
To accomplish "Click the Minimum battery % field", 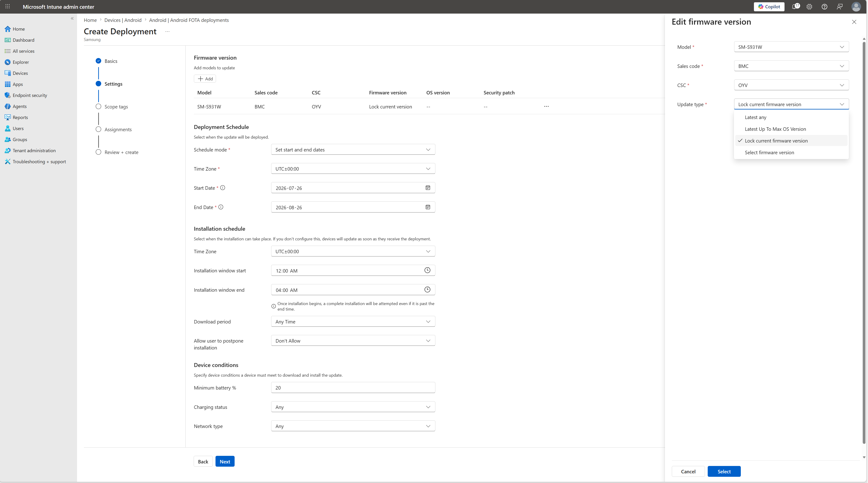I will [353, 387].
